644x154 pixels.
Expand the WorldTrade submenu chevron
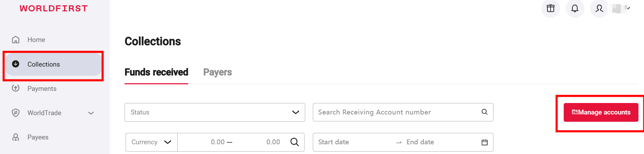tap(91, 113)
